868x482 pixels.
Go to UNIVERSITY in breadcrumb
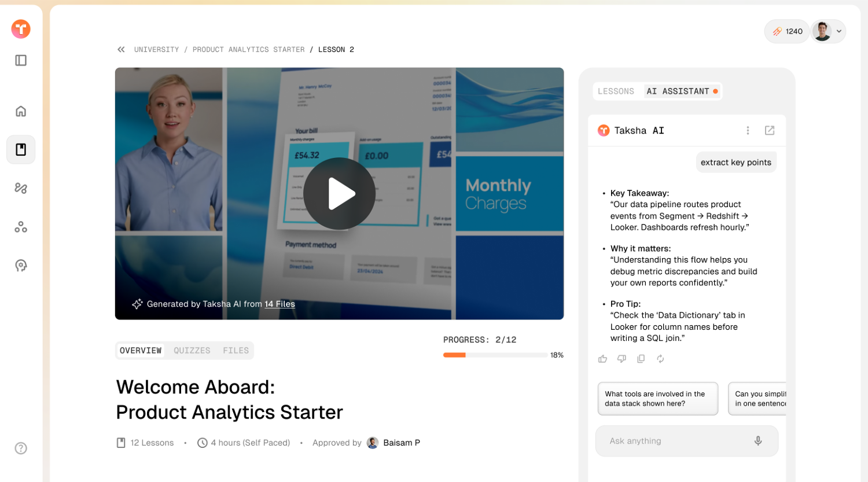(157, 50)
